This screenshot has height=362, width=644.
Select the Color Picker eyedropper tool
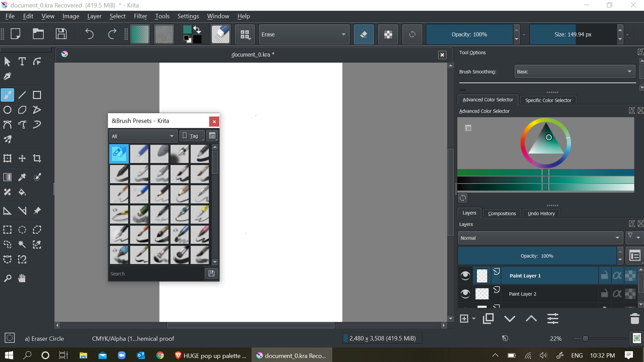point(22,177)
